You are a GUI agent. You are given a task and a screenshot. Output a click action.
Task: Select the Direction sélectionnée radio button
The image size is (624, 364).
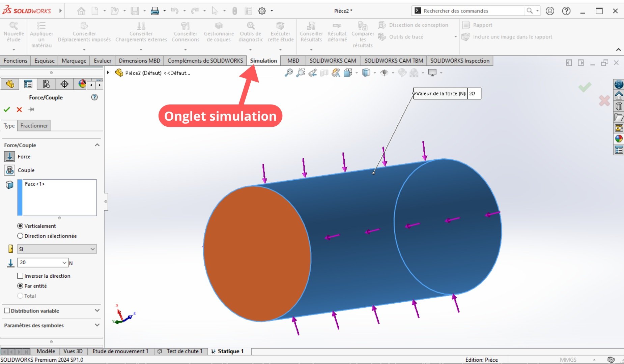(x=20, y=236)
